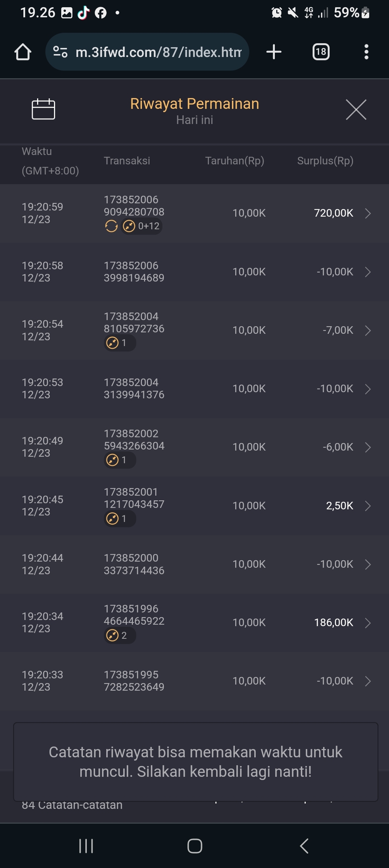Screen dimensions: 389x868
Task: Tap the site settings icon in address bar
Action: click(60, 52)
